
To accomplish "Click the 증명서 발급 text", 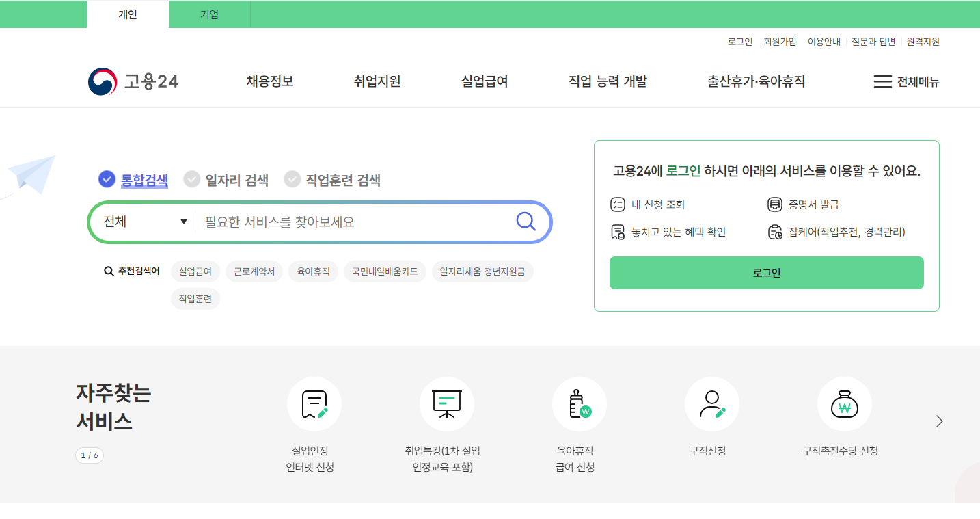I will point(813,204).
